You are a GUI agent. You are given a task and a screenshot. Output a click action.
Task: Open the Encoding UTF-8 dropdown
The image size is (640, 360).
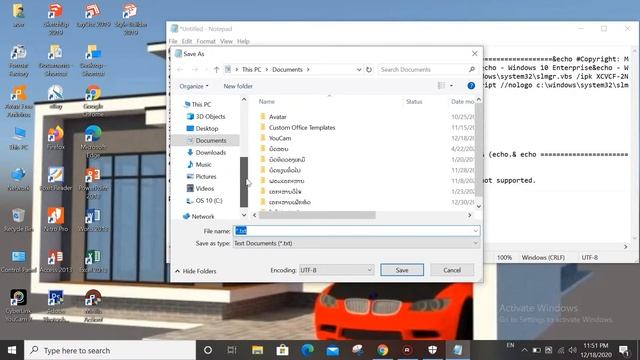click(336, 270)
